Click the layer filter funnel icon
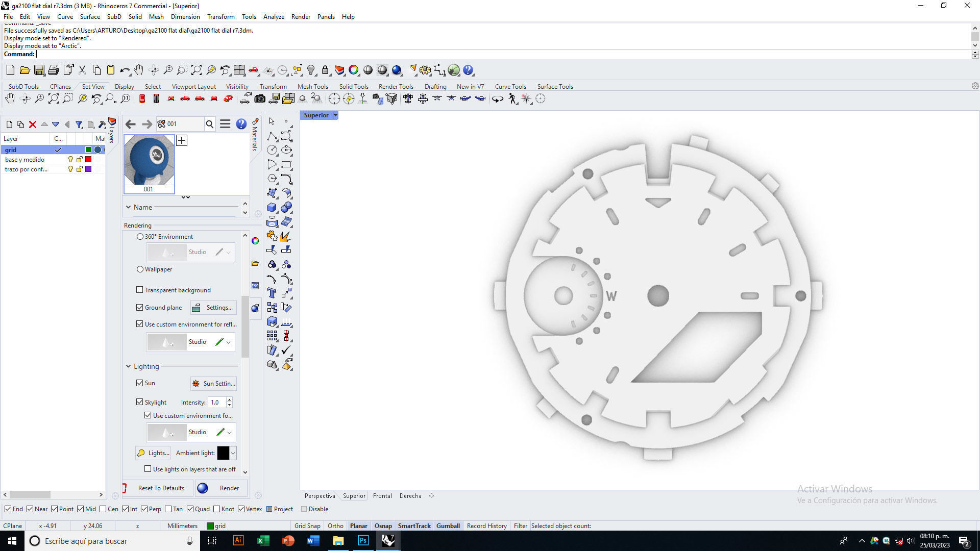The width and height of the screenshot is (980, 551). coord(79,124)
